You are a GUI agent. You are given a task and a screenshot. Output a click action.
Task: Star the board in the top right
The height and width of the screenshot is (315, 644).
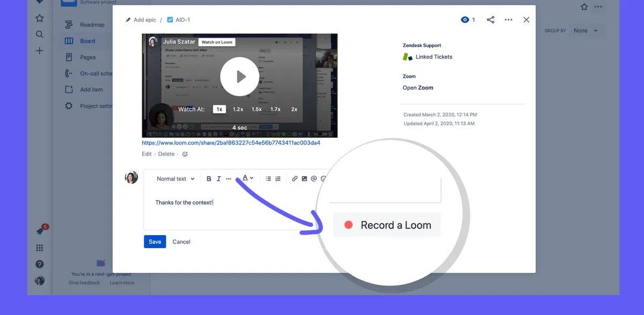[x=584, y=7]
